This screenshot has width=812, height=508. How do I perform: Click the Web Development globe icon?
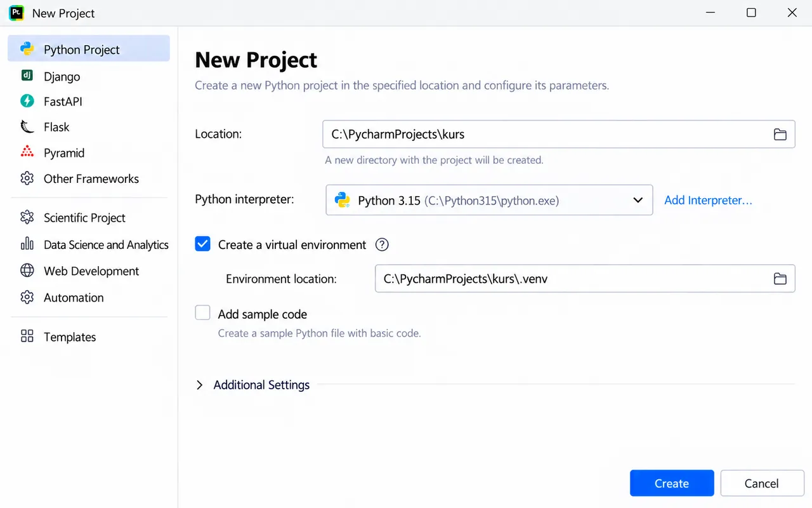point(27,271)
